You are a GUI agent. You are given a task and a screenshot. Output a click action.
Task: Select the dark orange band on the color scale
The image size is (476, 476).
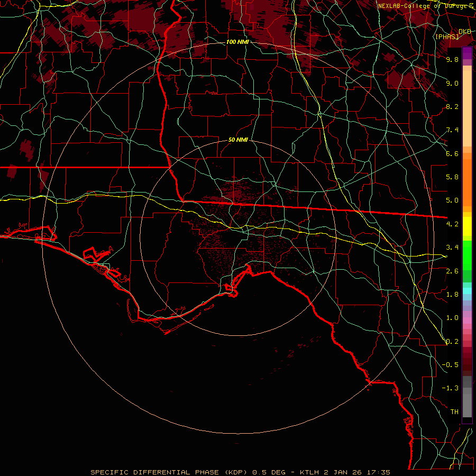(x=467, y=182)
